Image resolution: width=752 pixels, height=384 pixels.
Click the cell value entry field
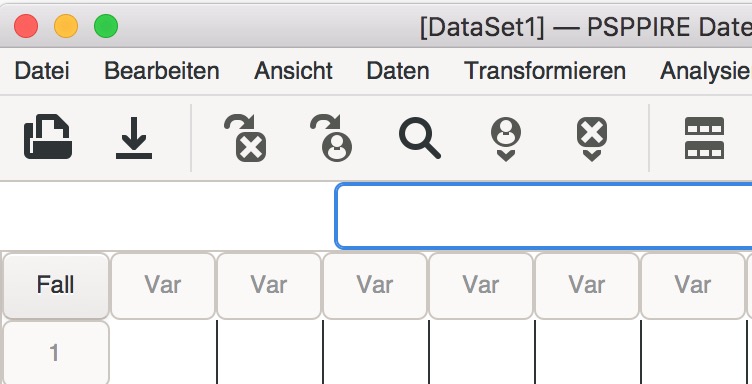tap(544, 216)
